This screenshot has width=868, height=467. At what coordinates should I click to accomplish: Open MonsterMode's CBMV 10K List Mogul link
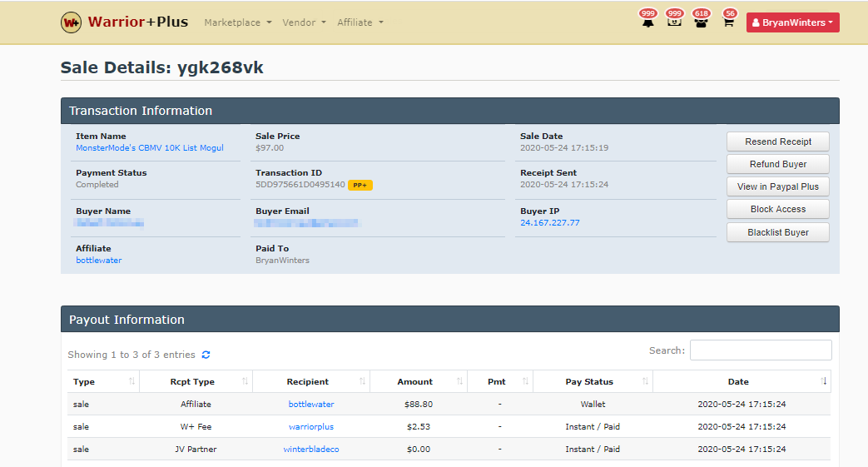[150, 148]
